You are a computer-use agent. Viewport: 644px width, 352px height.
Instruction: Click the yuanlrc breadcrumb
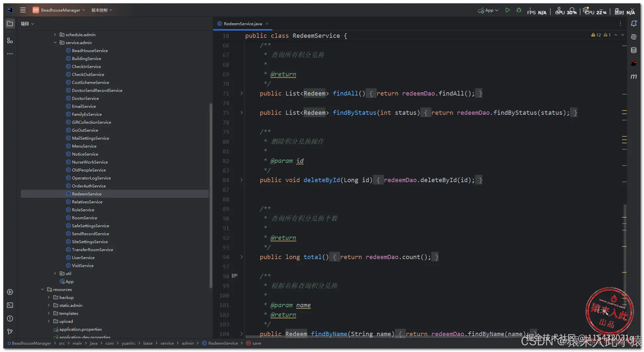(128, 343)
